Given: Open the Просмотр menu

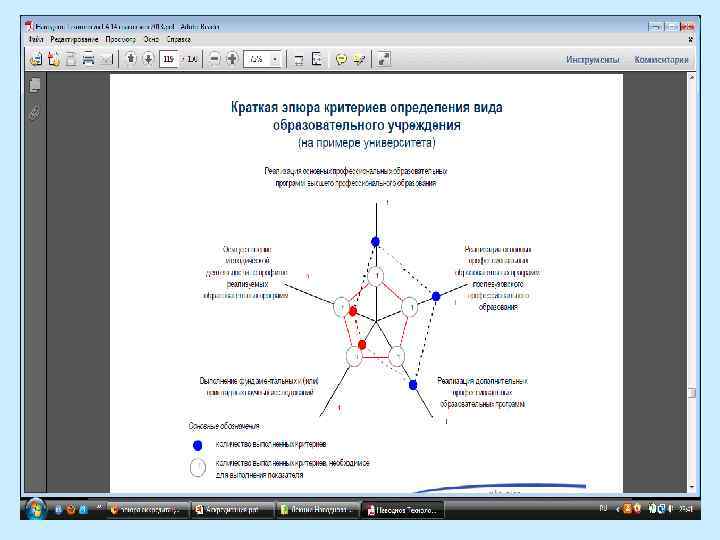Looking at the screenshot, I should (x=121, y=39).
